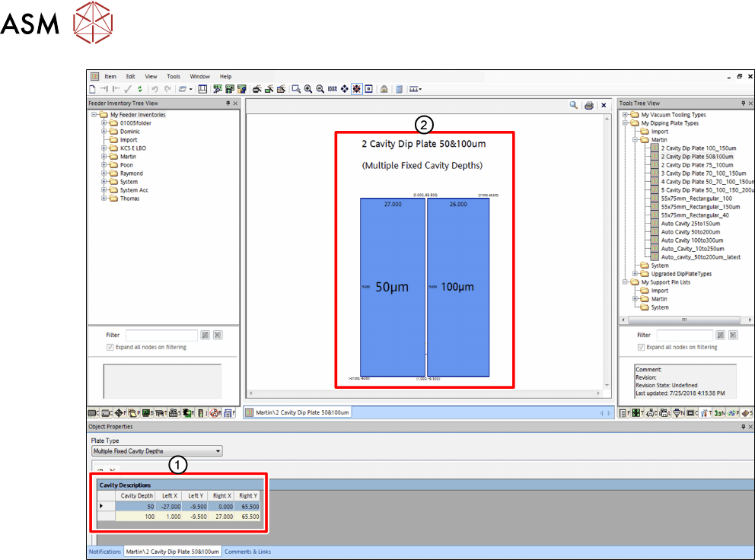The image size is (755, 560).
Task: Select Auto Cavity 25to150um tree item
Action: pyautogui.click(x=690, y=224)
